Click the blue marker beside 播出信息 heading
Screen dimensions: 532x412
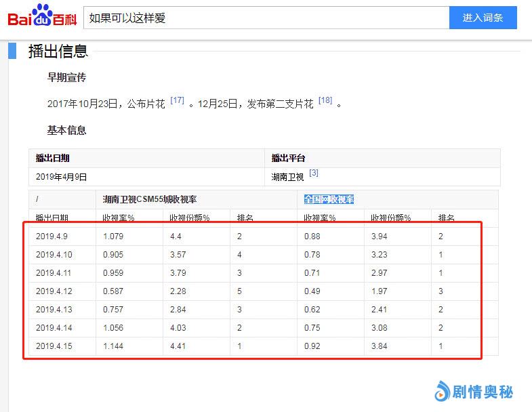click(12, 51)
